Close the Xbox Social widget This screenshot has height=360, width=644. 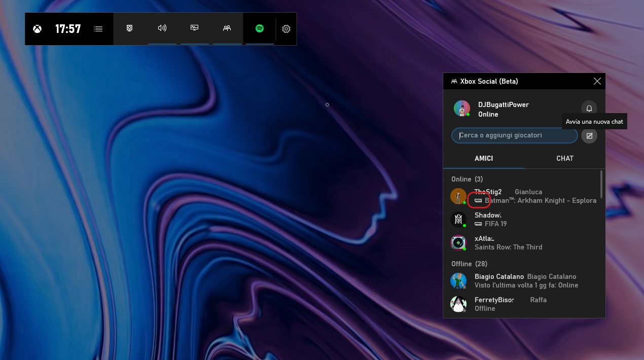click(x=597, y=81)
